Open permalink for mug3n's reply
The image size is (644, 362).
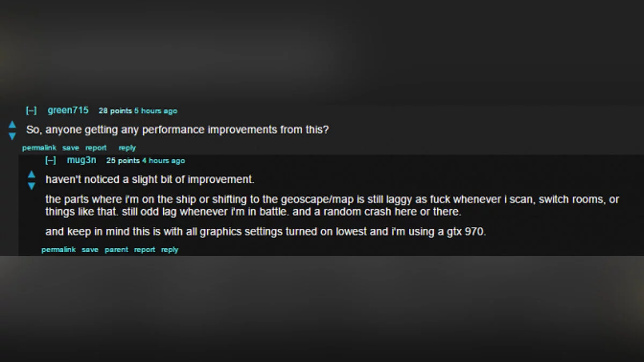click(x=58, y=249)
